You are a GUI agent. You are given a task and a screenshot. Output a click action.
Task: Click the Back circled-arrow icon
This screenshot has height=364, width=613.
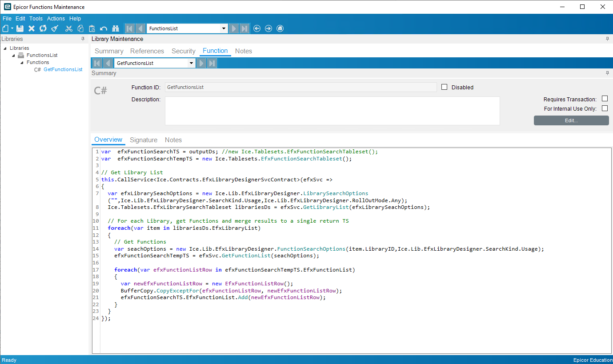[257, 28]
